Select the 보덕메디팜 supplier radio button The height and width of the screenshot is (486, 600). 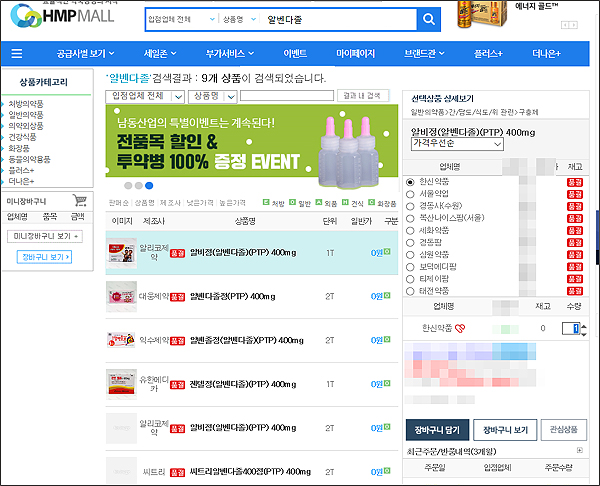[410, 267]
